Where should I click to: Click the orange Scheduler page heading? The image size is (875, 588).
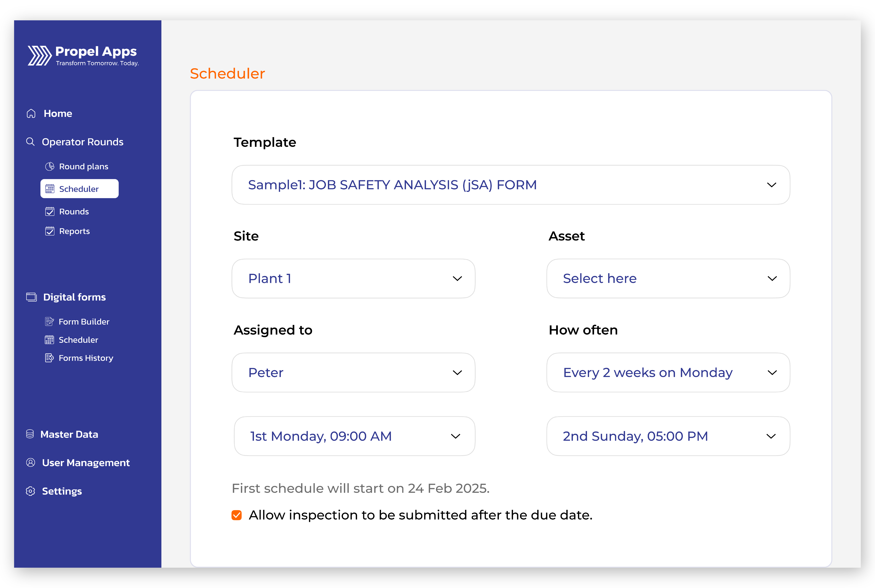click(x=227, y=73)
